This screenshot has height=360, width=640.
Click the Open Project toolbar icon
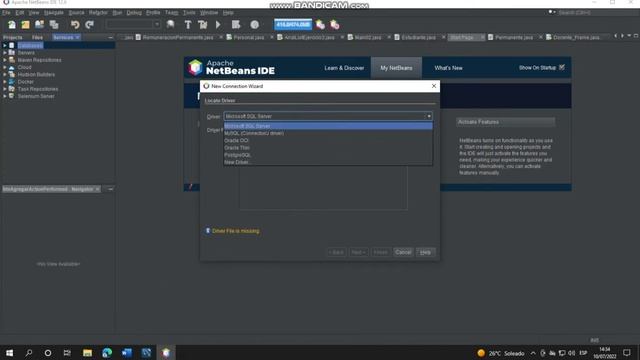click(39, 25)
